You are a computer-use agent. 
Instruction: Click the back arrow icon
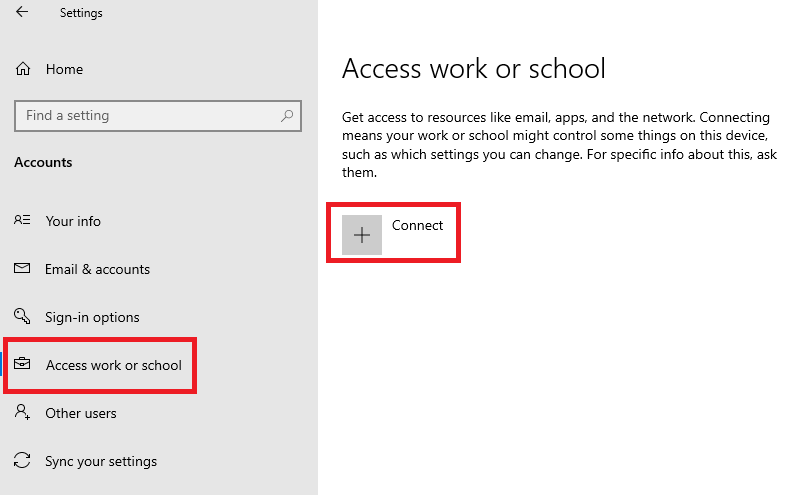pyautogui.click(x=22, y=12)
